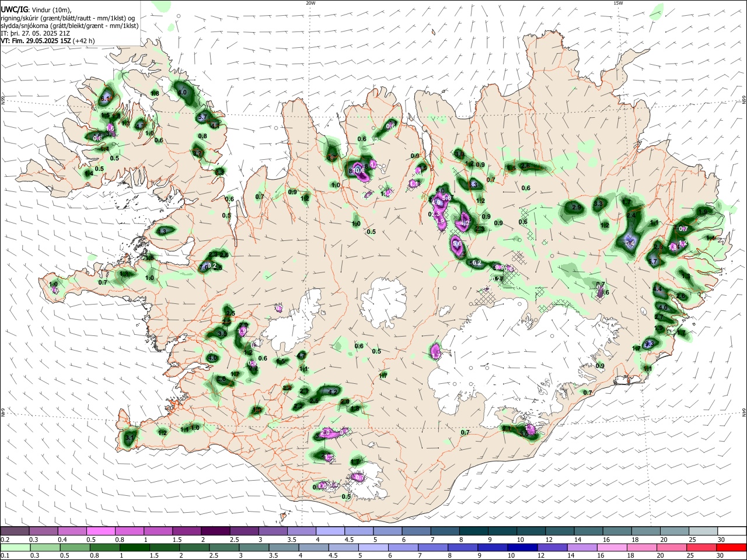This screenshot has height=560, width=747.
Task: Click lower legend swatch starting at 4.5
Action: (343, 547)
